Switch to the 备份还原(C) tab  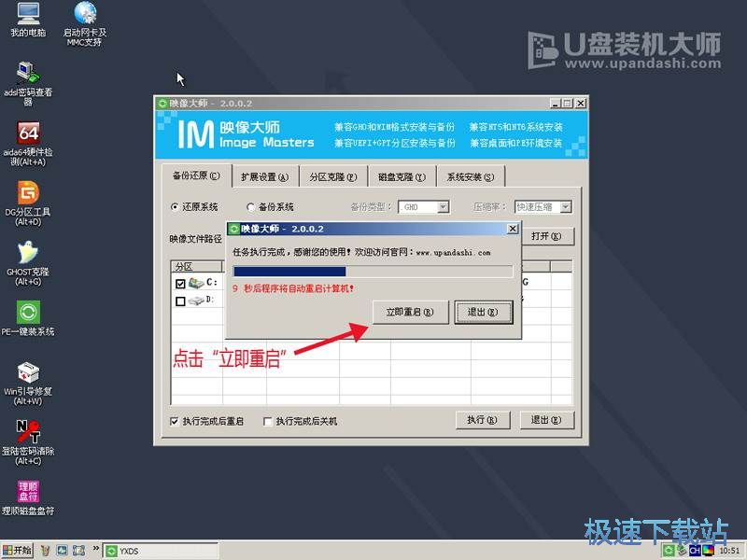pyautogui.click(x=196, y=175)
